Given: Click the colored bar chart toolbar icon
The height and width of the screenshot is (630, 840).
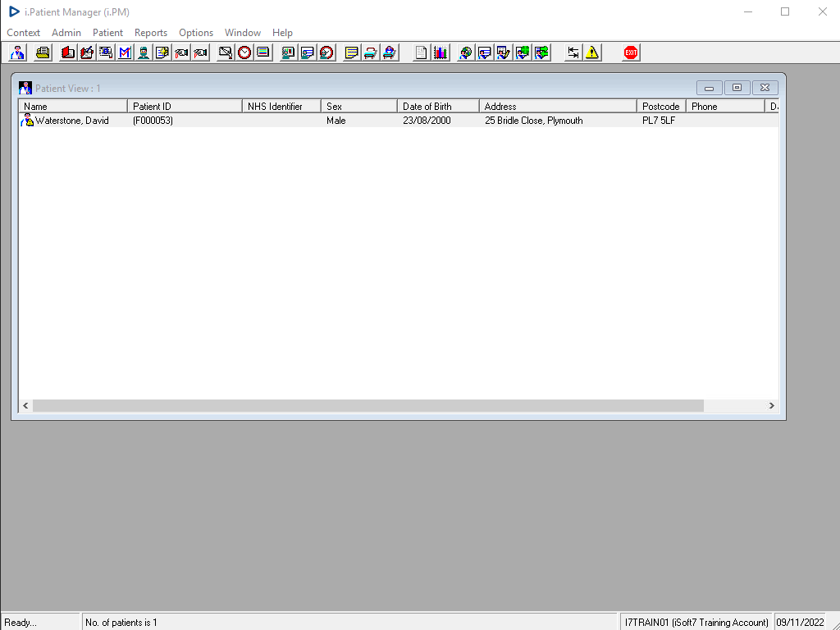Looking at the screenshot, I should 441,52.
